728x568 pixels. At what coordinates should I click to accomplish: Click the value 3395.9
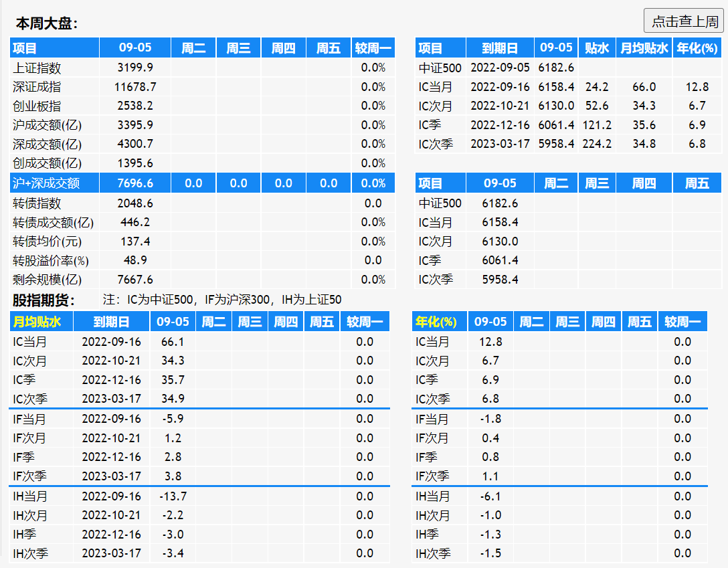coord(135,125)
